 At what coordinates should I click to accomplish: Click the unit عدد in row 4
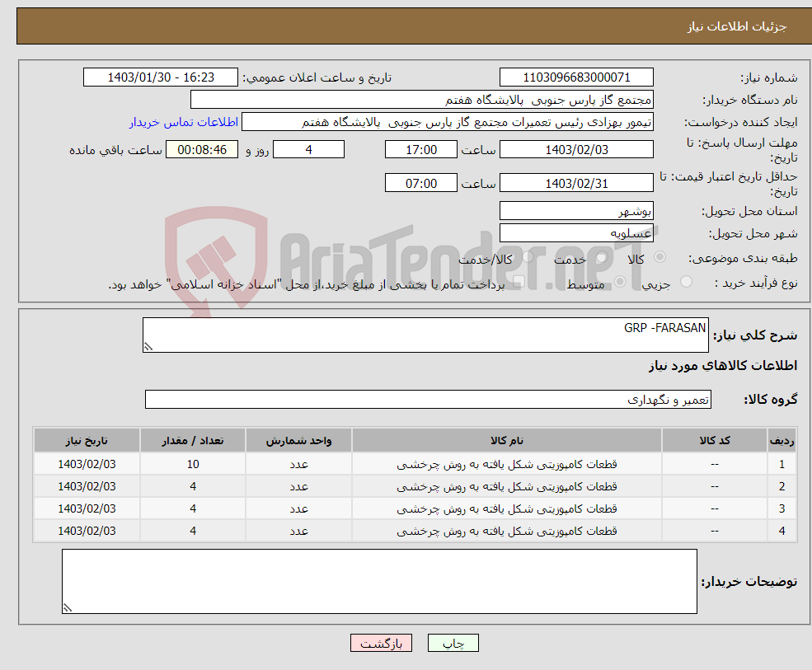click(298, 532)
